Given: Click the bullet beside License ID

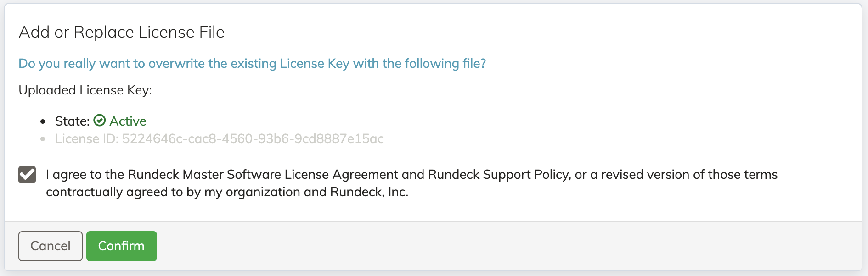Looking at the screenshot, I should [43, 139].
